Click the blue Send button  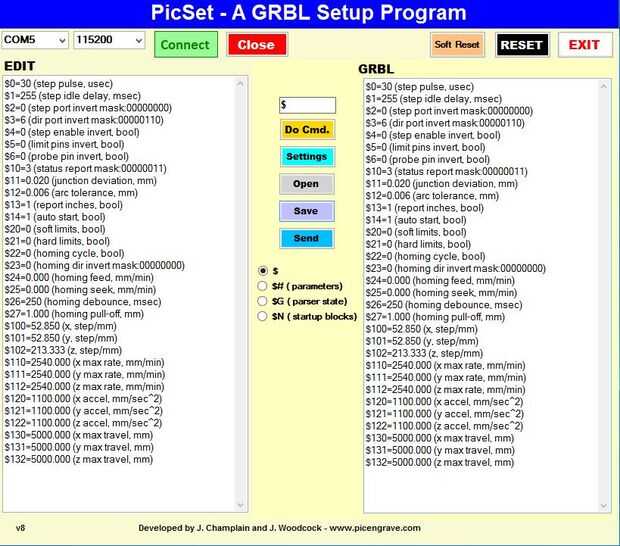[x=306, y=238]
